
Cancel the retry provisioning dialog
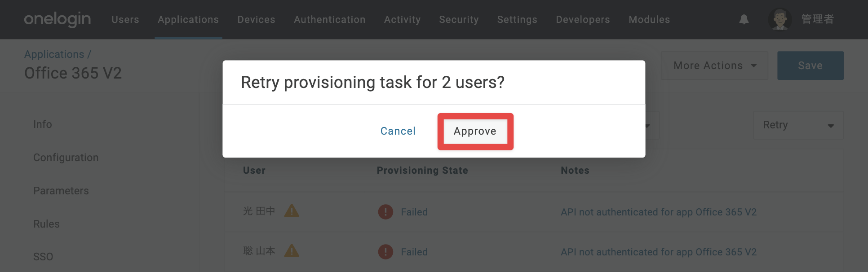coord(398,131)
